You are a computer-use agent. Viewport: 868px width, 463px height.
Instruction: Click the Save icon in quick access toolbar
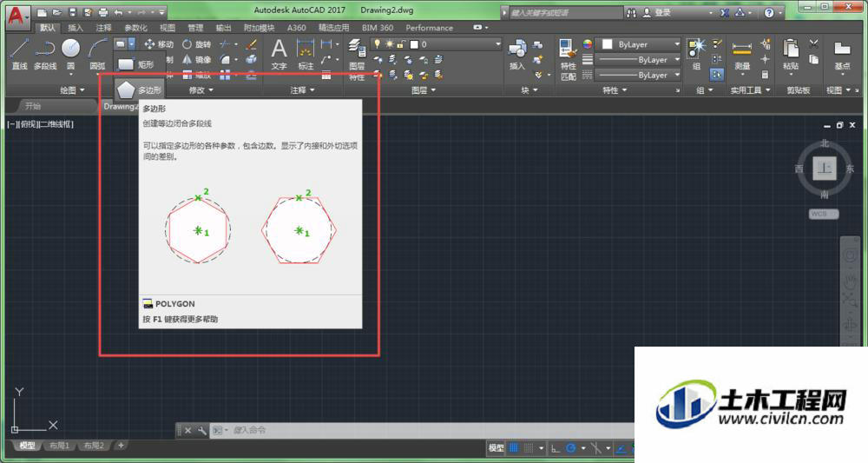pyautogui.click(x=73, y=12)
